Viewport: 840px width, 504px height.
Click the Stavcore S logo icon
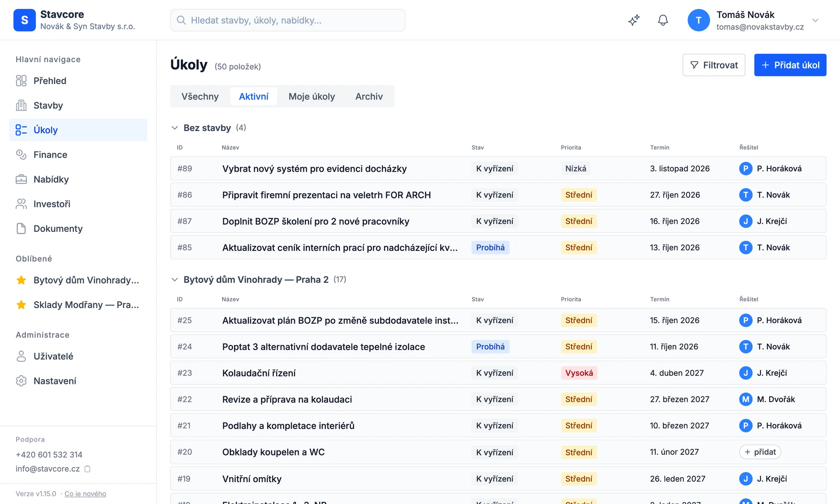click(x=24, y=20)
